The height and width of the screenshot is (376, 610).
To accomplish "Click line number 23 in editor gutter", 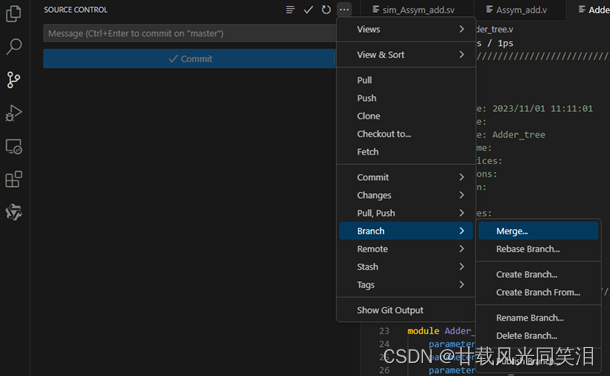I will 384,331.
